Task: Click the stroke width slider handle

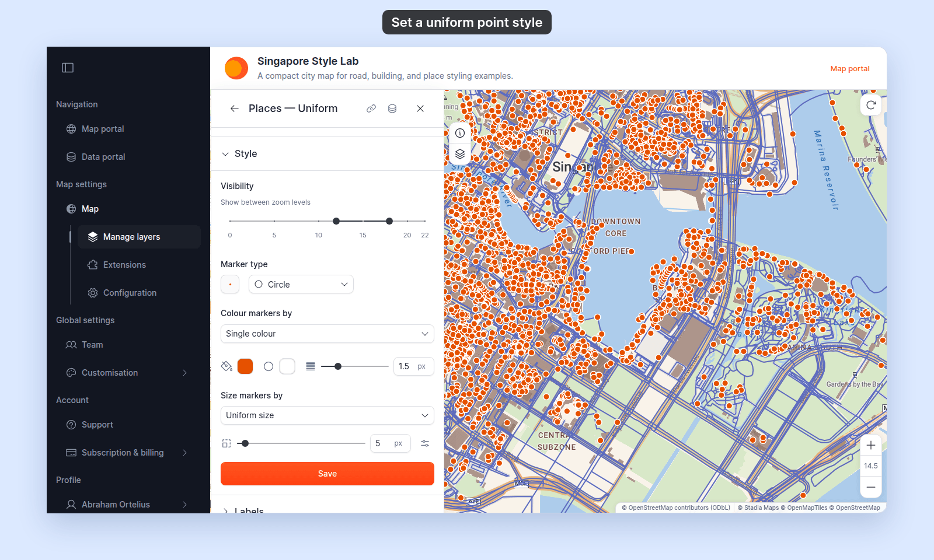Action: [338, 366]
